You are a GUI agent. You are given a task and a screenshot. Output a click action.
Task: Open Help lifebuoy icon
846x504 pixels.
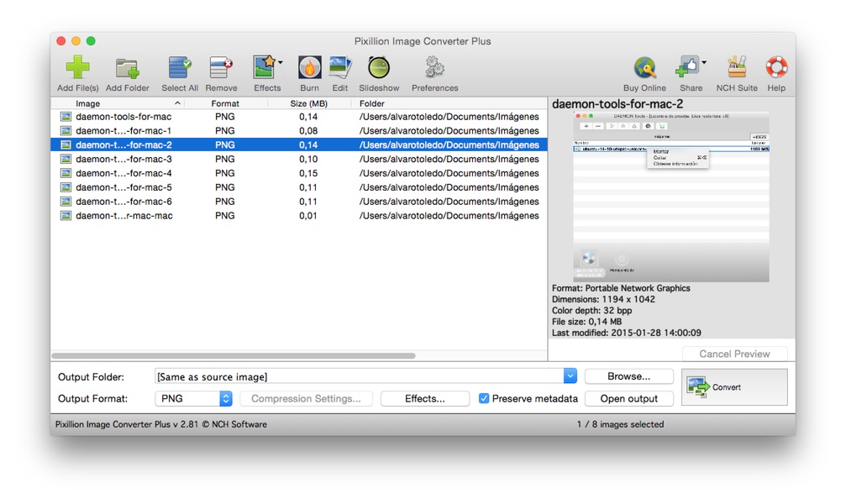(776, 67)
